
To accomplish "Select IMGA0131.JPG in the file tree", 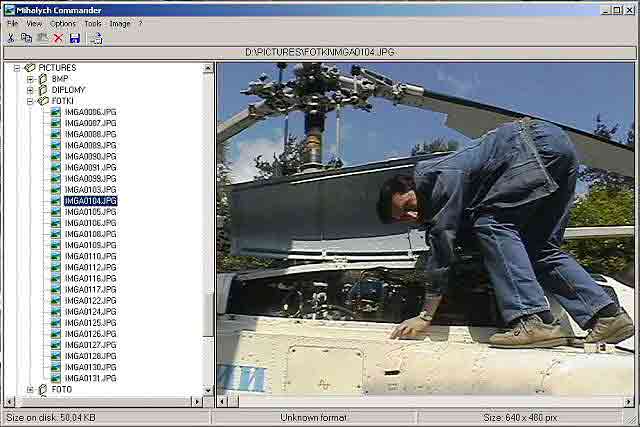I will point(90,378).
